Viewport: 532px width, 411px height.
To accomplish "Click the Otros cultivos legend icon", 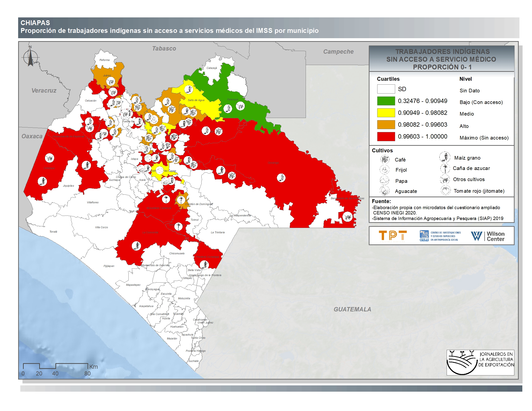I will (445, 179).
